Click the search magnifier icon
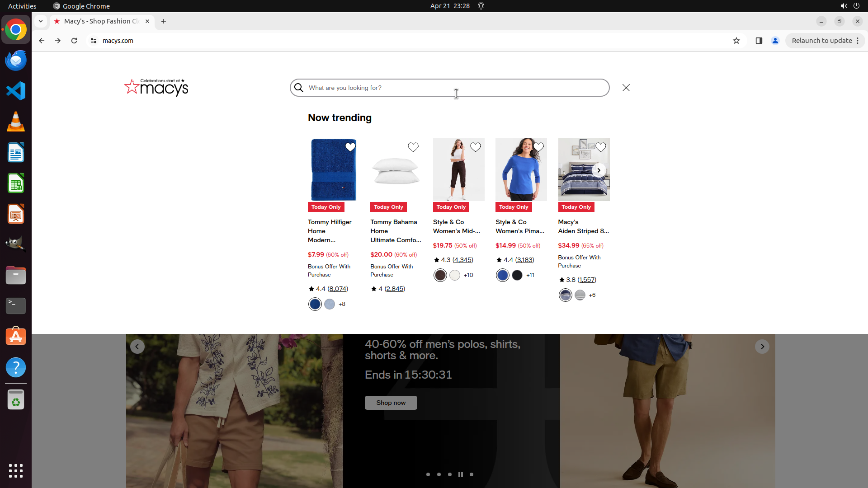Viewport: 868px width, 488px height. tap(299, 88)
